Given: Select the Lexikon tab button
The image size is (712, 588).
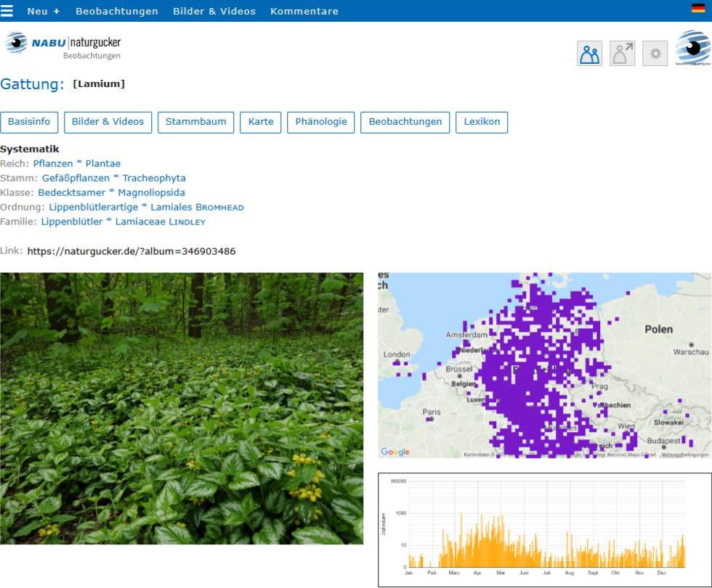Looking at the screenshot, I should point(482,122).
